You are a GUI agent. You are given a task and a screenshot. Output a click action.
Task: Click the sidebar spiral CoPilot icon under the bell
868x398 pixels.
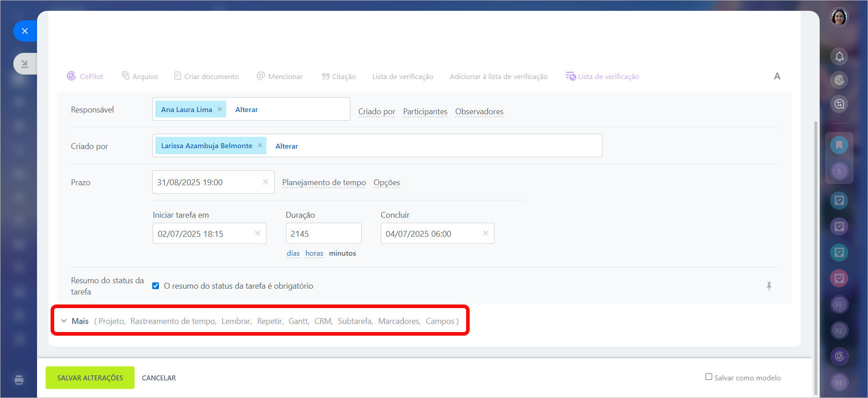(x=839, y=80)
